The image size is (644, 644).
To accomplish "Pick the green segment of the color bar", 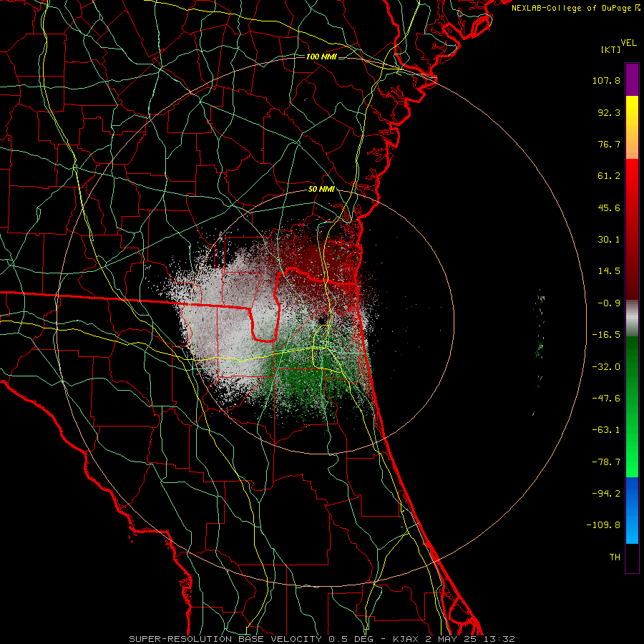I will 632,406.
